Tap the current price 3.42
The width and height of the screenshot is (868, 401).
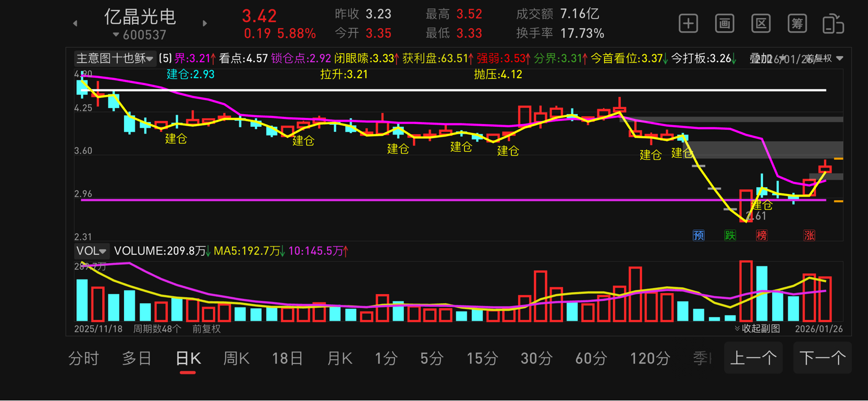[x=260, y=16]
